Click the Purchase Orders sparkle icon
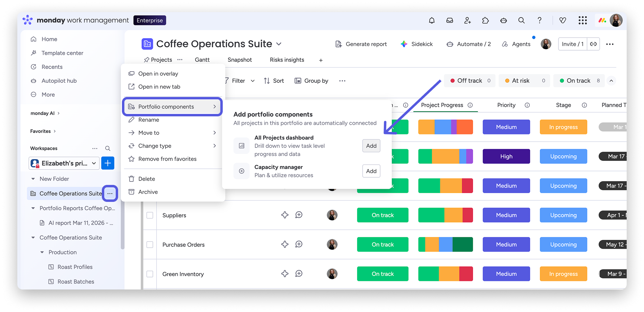This screenshot has width=644, height=312. [x=285, y=244]
